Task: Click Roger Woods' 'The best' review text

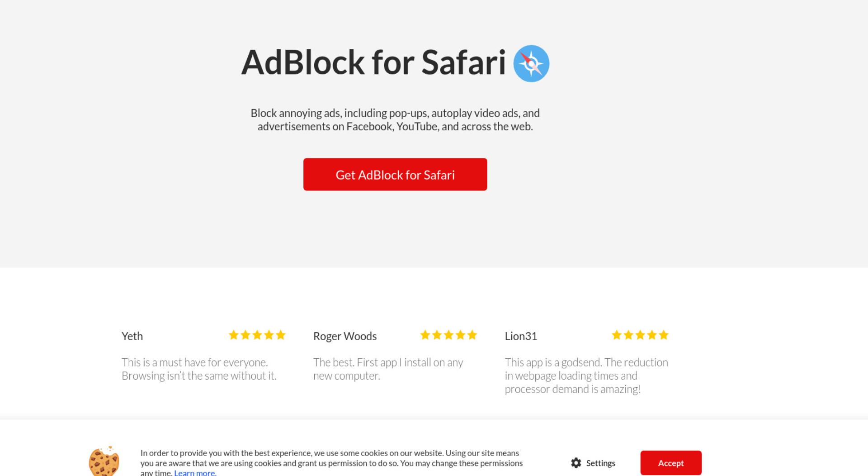Action: [x=388, y=369]
